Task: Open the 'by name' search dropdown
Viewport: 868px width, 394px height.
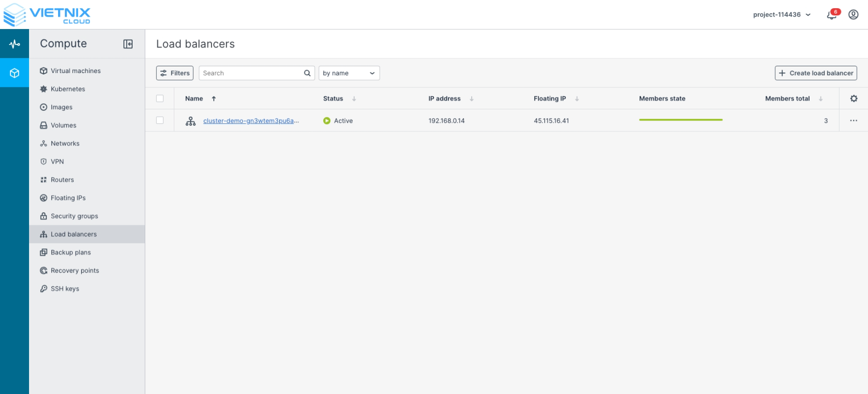Action: pos(349,73)
